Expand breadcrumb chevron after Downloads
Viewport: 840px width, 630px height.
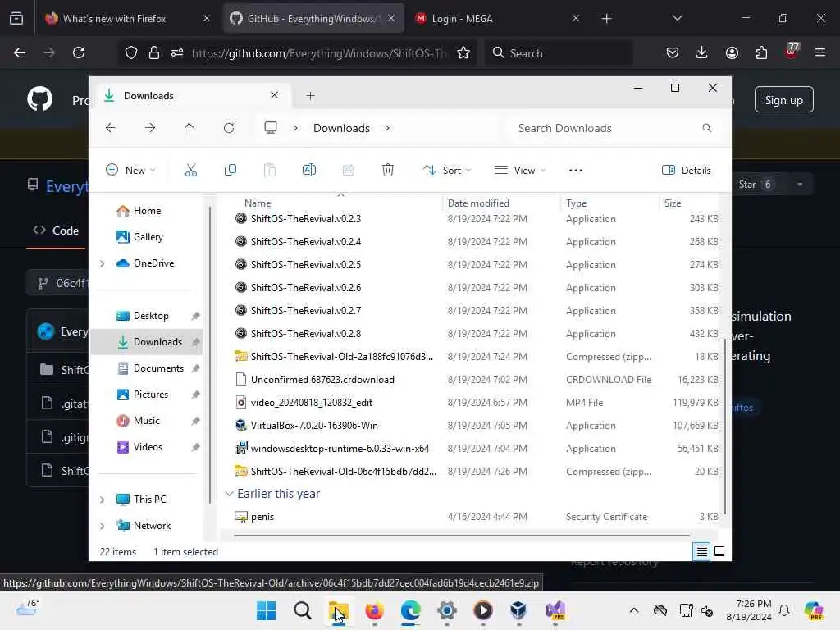pyautogui.click(x=387, y=128)
